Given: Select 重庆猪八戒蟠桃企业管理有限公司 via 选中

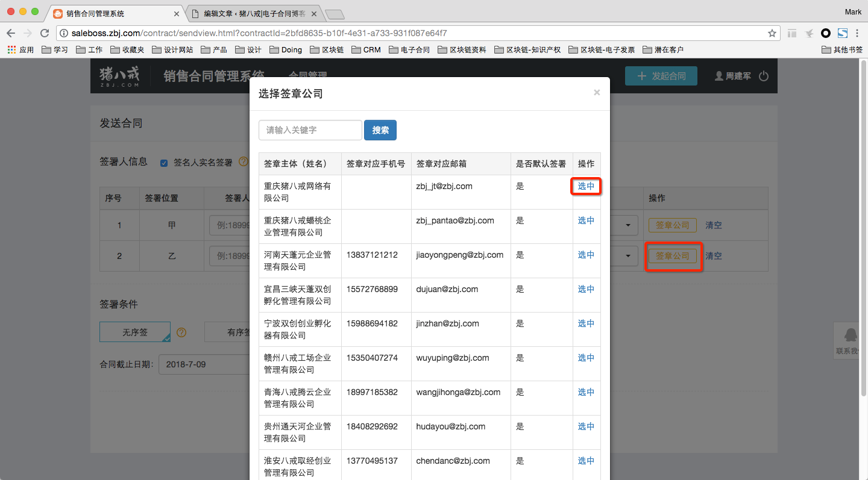Looking at the screenshot, I should pos(586,220).
